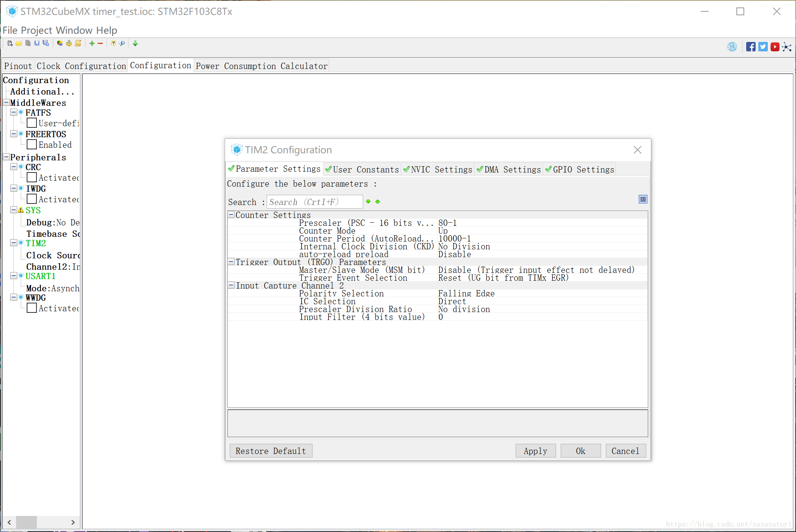Click the 10 years anniversary badge icon
Image resolution: width=796 pixels, height=532 pixels.
[x=732, y=47]
